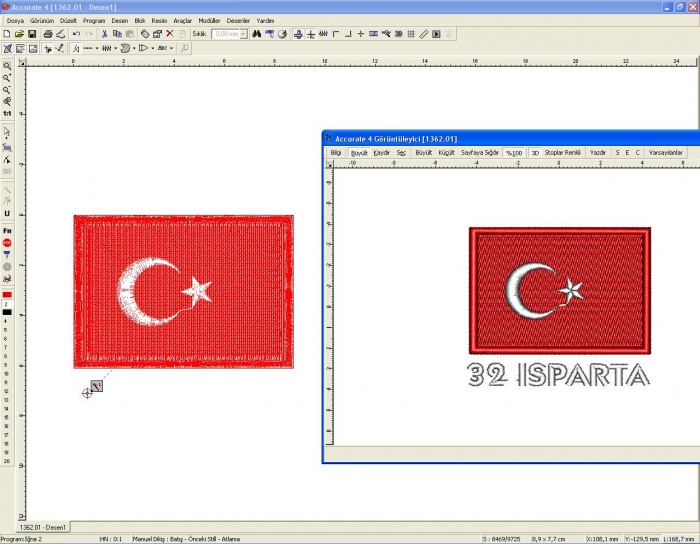Click the Varsayılanlar button in viewer

click(x=666, y=153)
